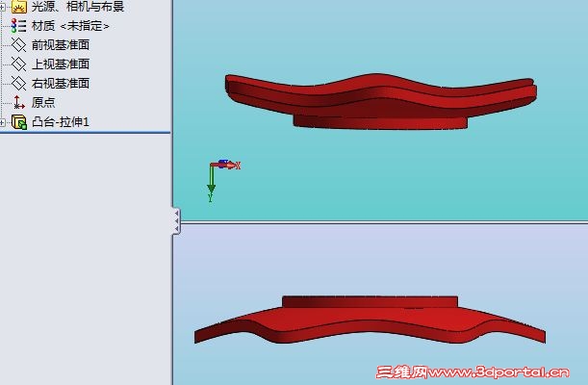Select the 凸台-拉伸1 feature label

(61, 122)
